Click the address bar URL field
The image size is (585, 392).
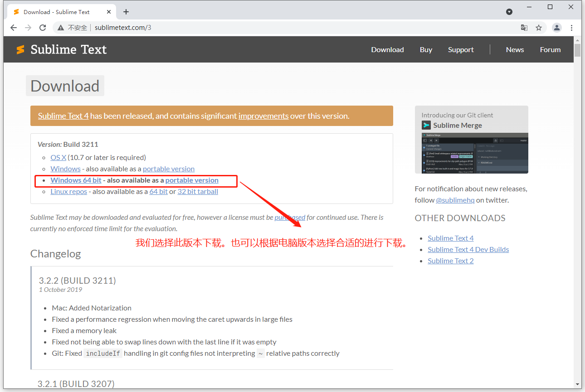(290, 28)
